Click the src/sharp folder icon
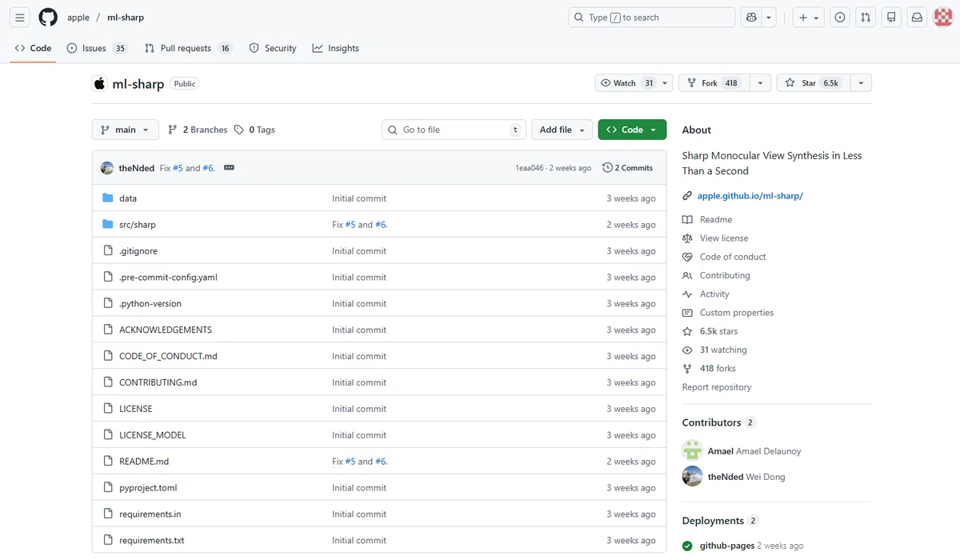Viewport: 960px width, 560px height. click(x=108, y=224)
